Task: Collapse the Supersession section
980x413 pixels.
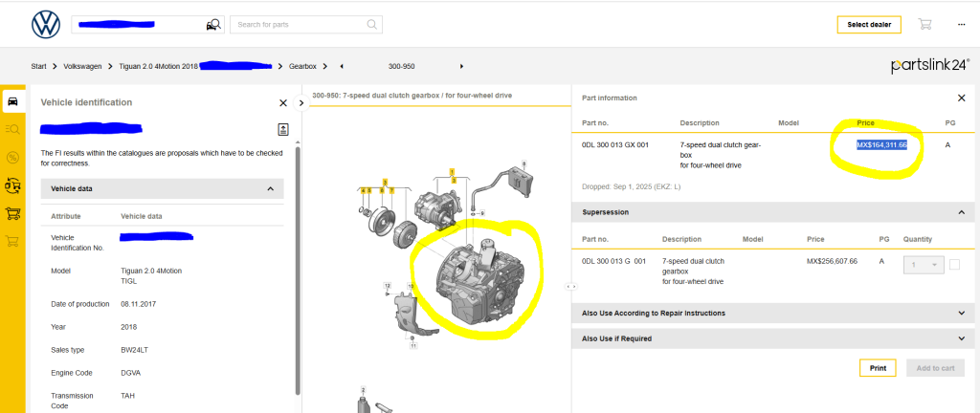Action: coord(961,212)
